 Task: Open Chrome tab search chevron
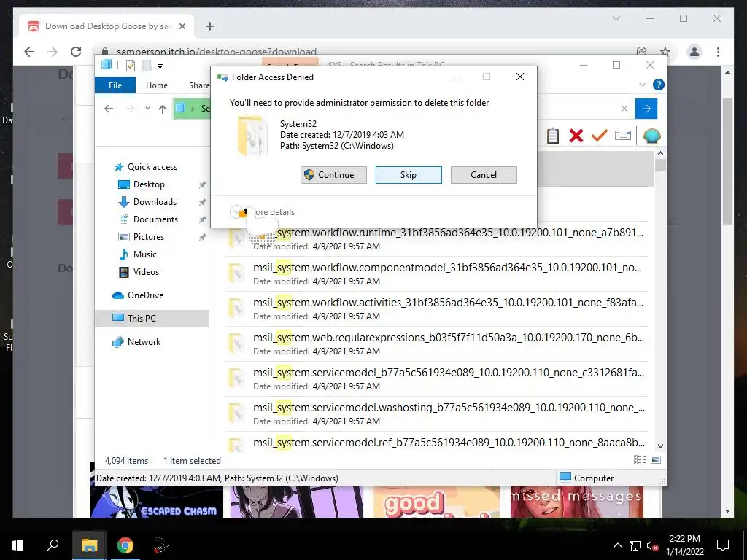[x=616, y=18]
